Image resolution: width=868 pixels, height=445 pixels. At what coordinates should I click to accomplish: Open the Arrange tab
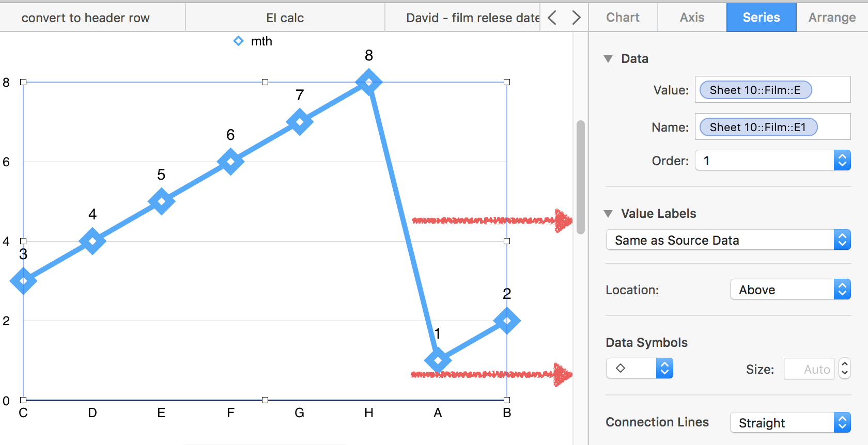pos(832,18)
